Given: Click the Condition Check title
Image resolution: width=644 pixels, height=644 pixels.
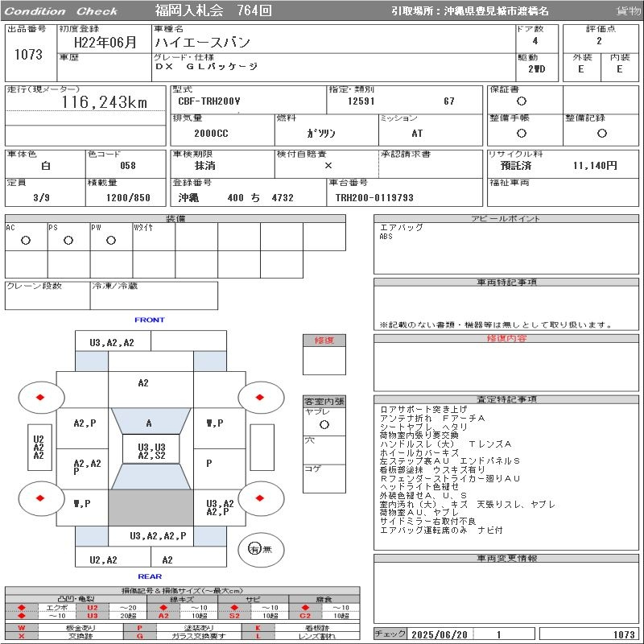Looking at the screenshot, I should [x=61, y=11].
